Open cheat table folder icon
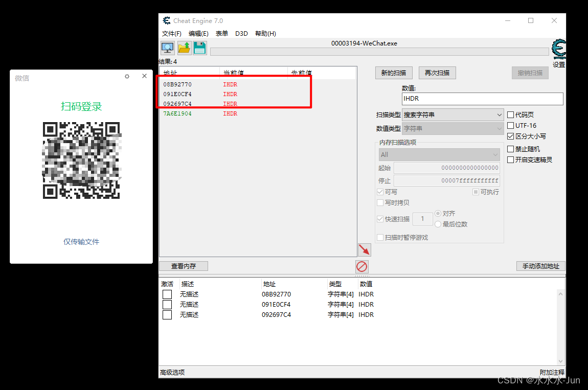Screen dimensions: 588x390 pyautogui.click(x=184, y=48)
